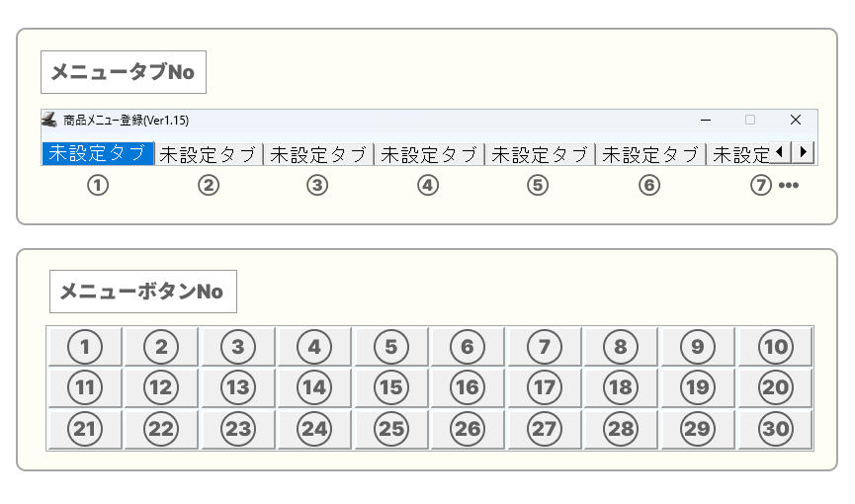The height and width of the screenshot is (504, 855).
Task: Select menu button number 13
Action: [x=237, y=388]
